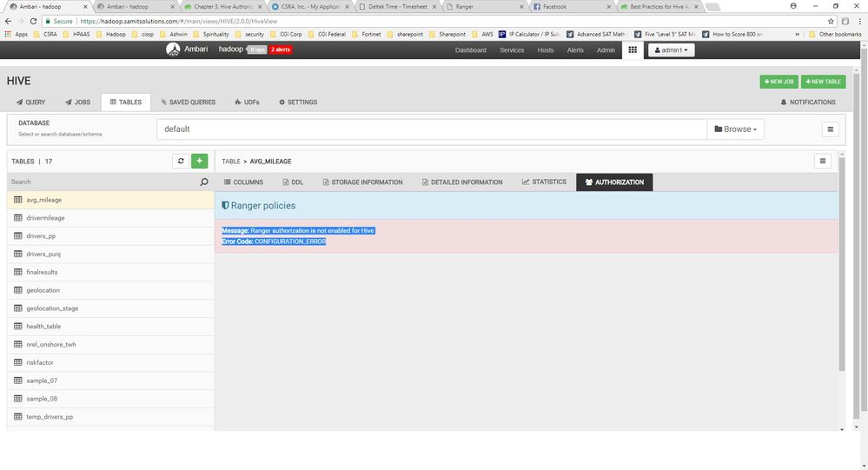Open Alerts in Ambari nav
The height and width of the screenshot is (470, 868).
point(575,50)
